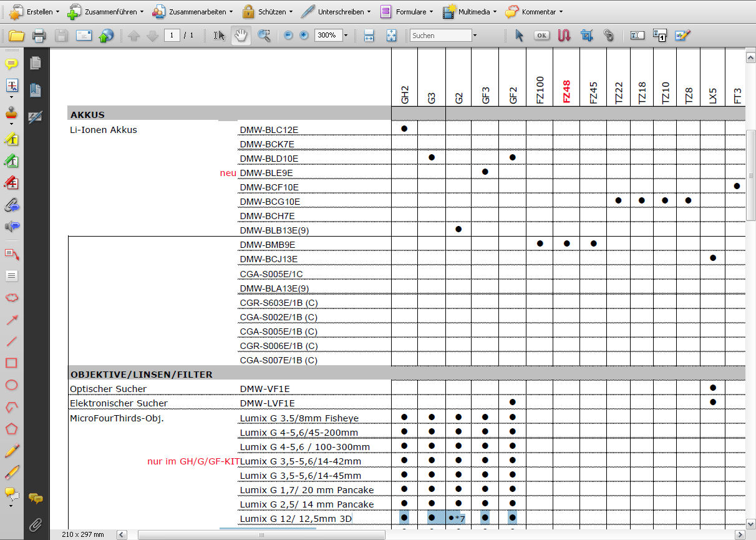Expand the Suchen search options dropdown
Image resolution: width=756 pixels, height=540 pixels.
pos(475,36)
